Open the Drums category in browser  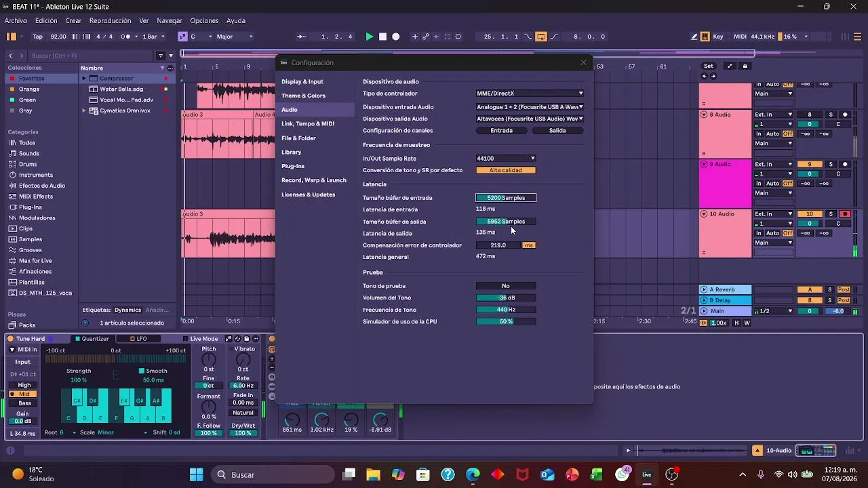(x=28, y=165)
